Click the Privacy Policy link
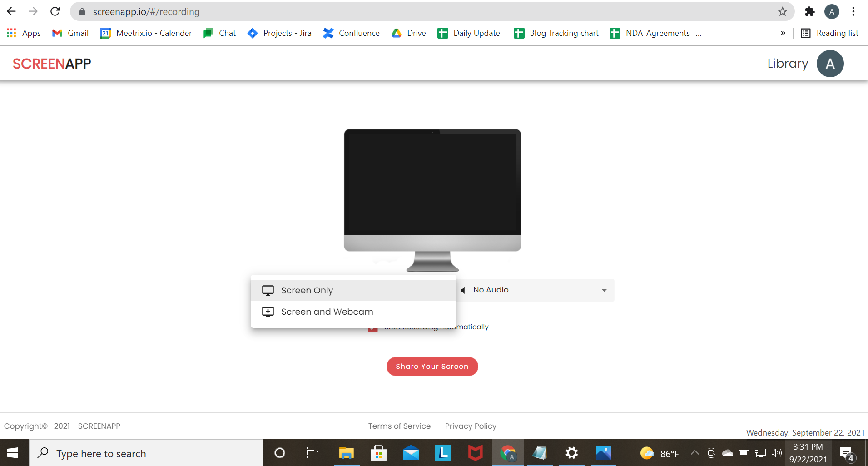The width and height of the screenshot is (868, 466). tap(471, 426)
